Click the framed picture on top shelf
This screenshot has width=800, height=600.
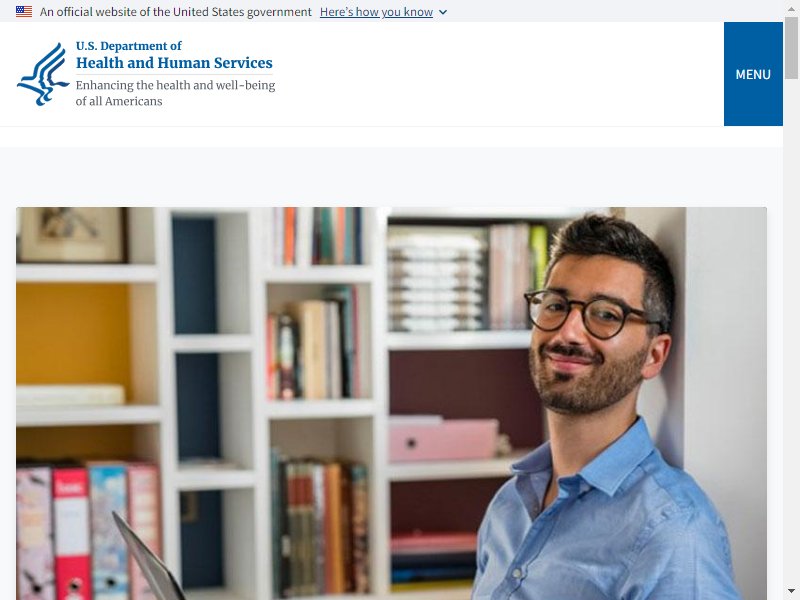click(71, 234)
